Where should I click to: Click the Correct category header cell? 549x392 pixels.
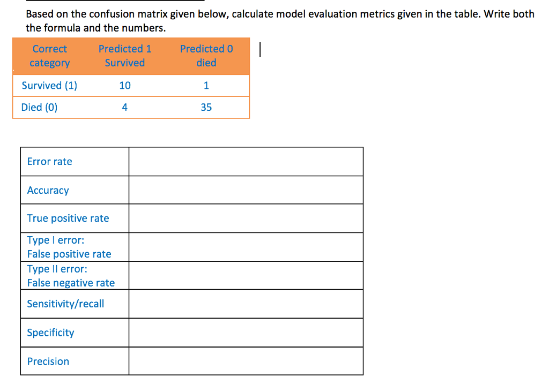click(49, 56)
